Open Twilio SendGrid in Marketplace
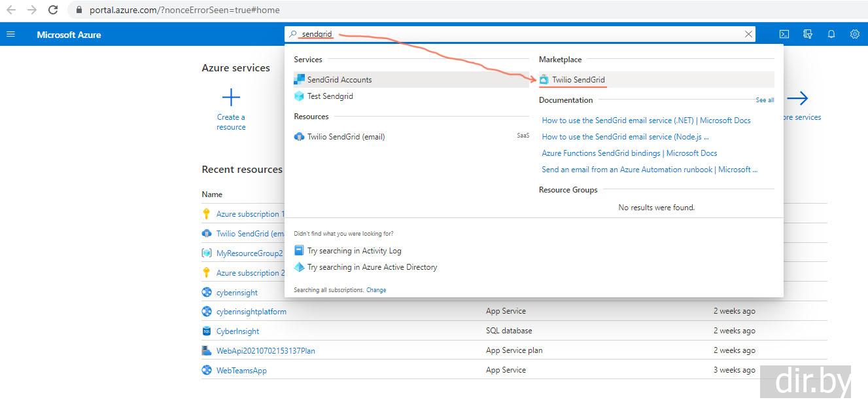868x406 pixels. coord(578,80)
